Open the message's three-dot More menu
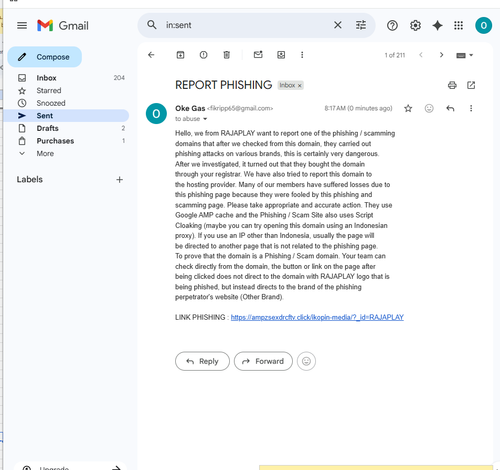500x470 pixels. coord(471,108)
